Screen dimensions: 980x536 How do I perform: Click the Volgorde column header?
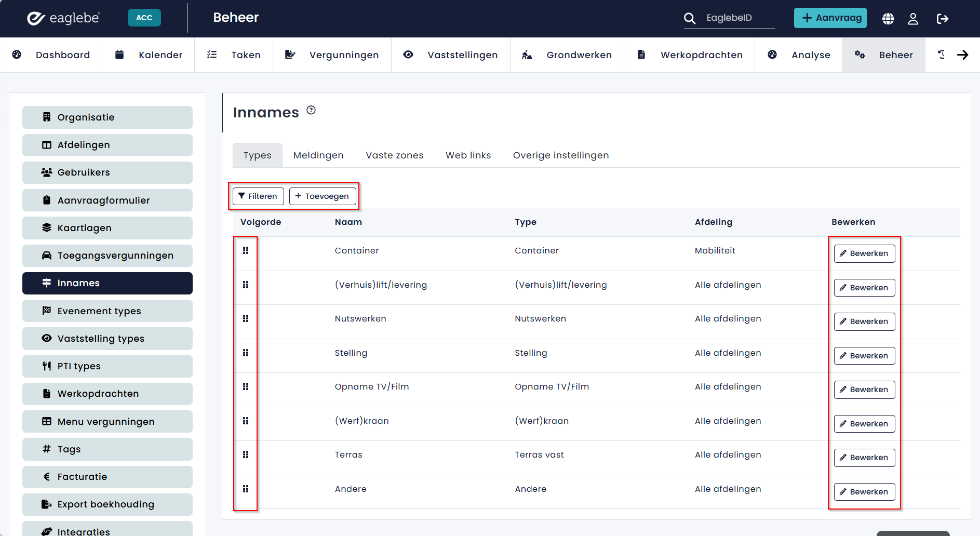pyautogui.click(x=261, y=222)
